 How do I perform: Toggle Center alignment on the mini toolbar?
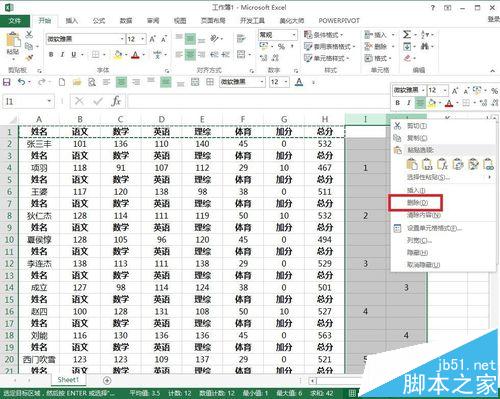point(420,103)
